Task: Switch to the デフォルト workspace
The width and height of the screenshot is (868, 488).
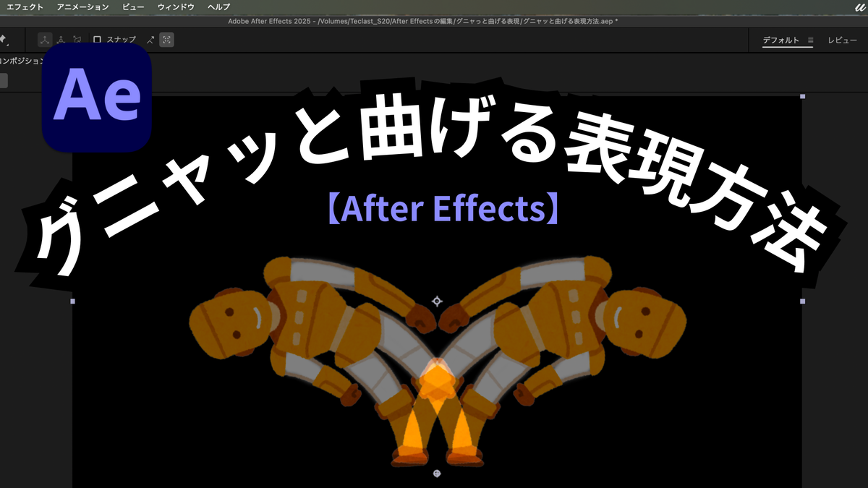Action: [x=780, y=40]
